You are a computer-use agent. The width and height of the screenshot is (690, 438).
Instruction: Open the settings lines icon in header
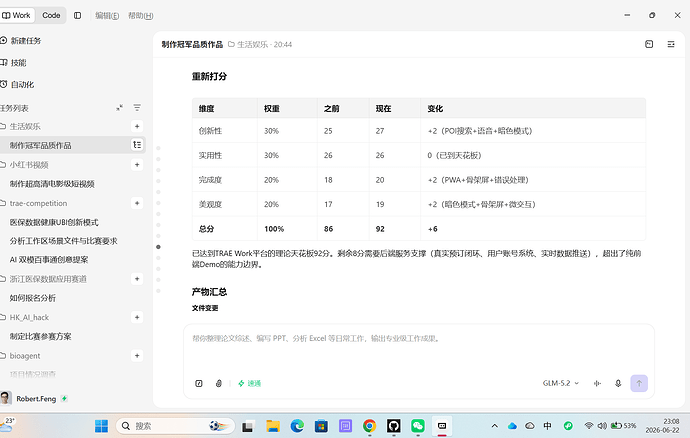(x=671, y=44)
